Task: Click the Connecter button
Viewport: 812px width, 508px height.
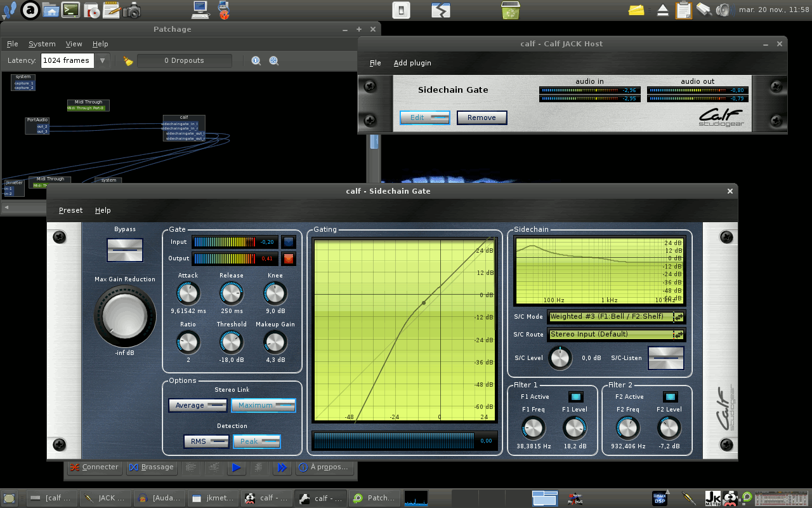Action: pyautogui.click(x=95, y=467)
